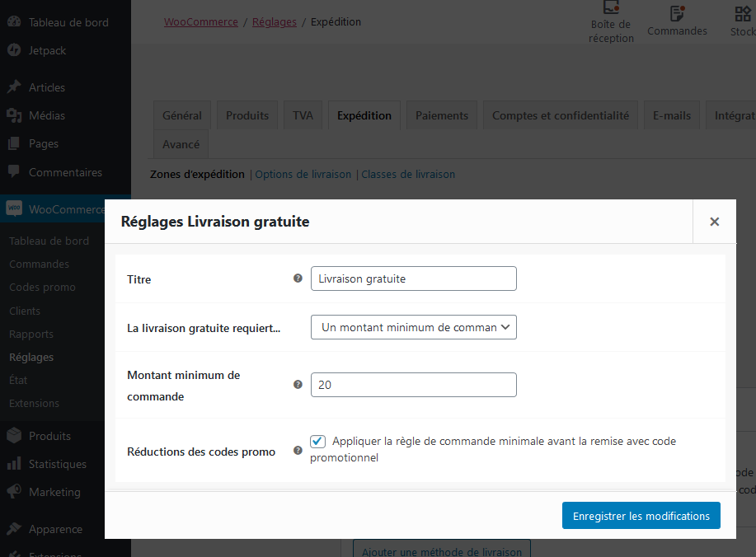Click inside the Titre text field
Image resolution: width=756 pixels, height=557 pixels.
(413, 278)
